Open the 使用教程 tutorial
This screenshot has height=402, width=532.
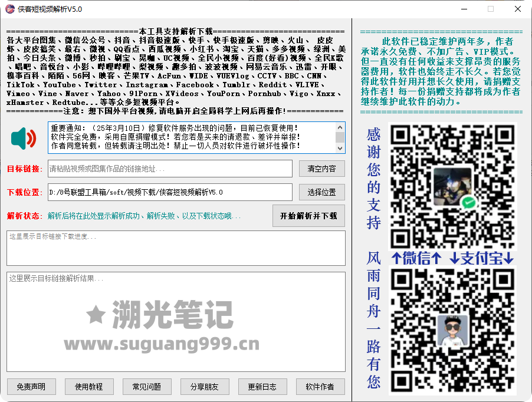point(89,387)
